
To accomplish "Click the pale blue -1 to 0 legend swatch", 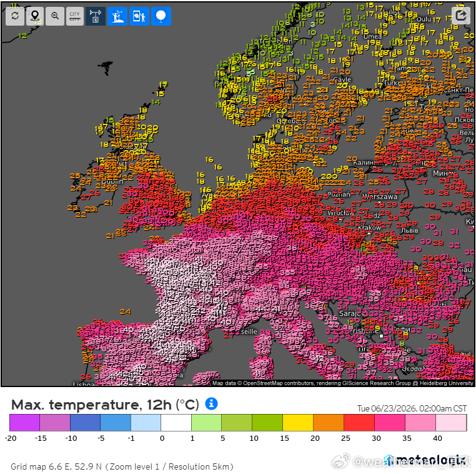I will point(146,422).
